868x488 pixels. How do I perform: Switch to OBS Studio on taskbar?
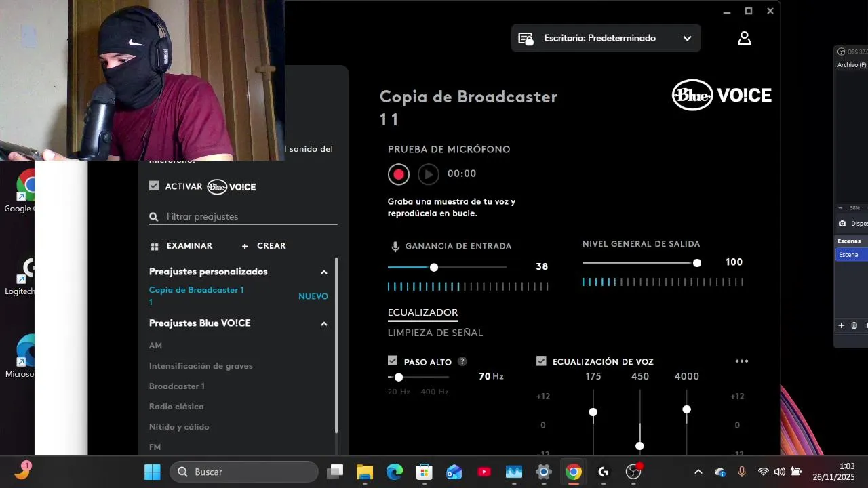pyautogui.click(x=633, y=472)
